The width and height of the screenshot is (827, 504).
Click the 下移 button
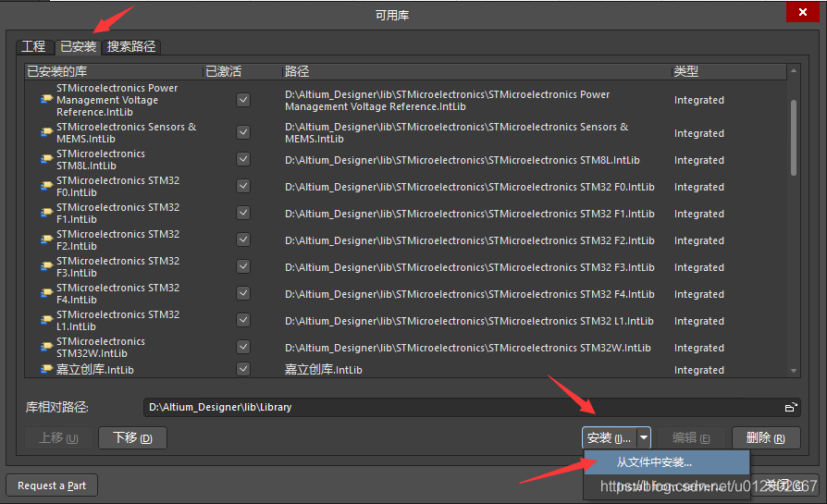pos(132,437)
